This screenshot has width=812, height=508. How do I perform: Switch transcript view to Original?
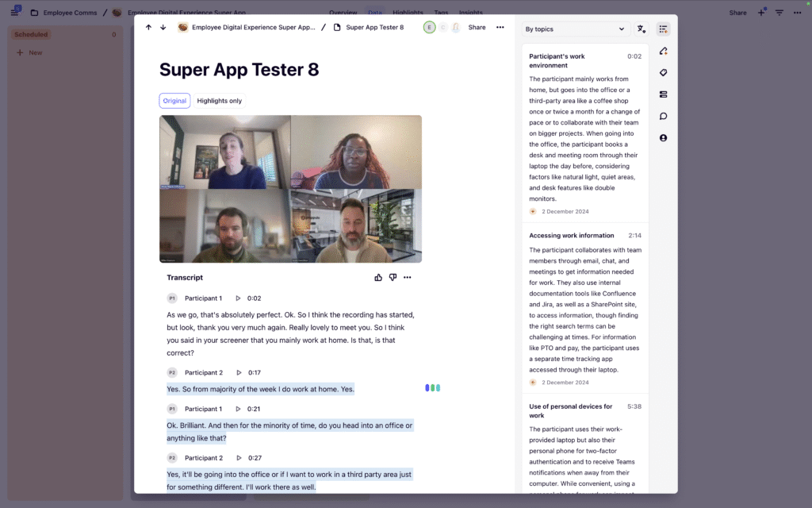coord(174,101)
